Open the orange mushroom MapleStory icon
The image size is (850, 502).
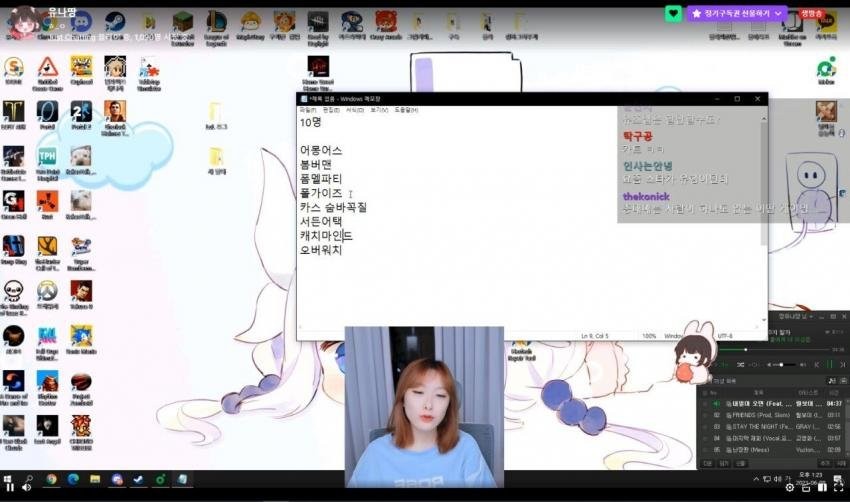[x=250, y=23]
